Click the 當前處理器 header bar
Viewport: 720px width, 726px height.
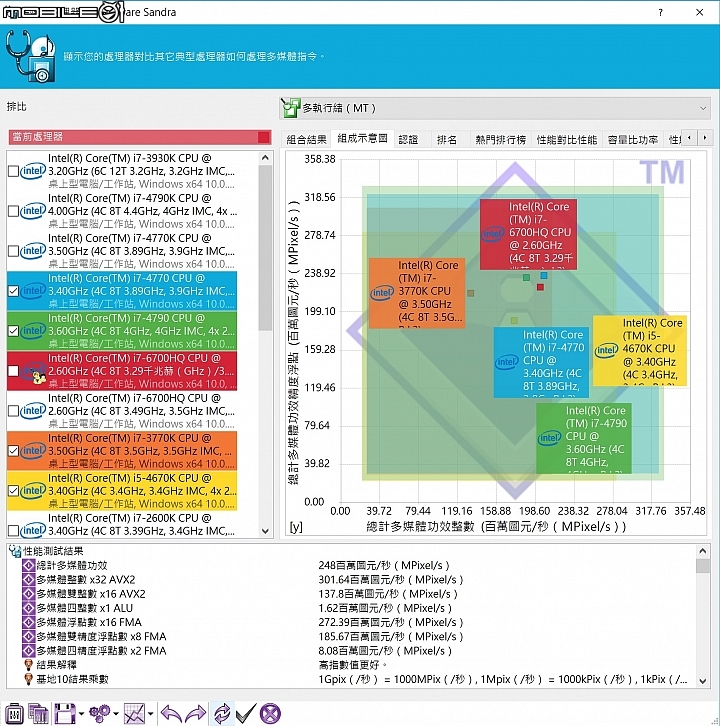point(140,137)
